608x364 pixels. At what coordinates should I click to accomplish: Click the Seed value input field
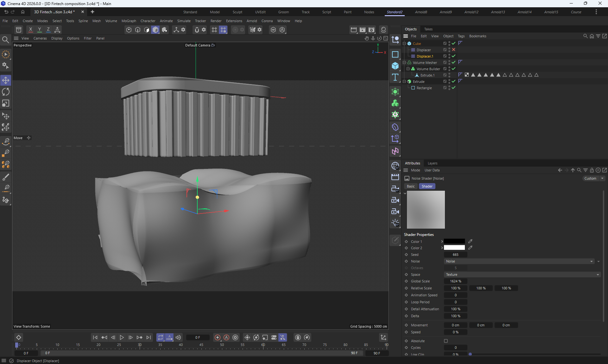455,255
